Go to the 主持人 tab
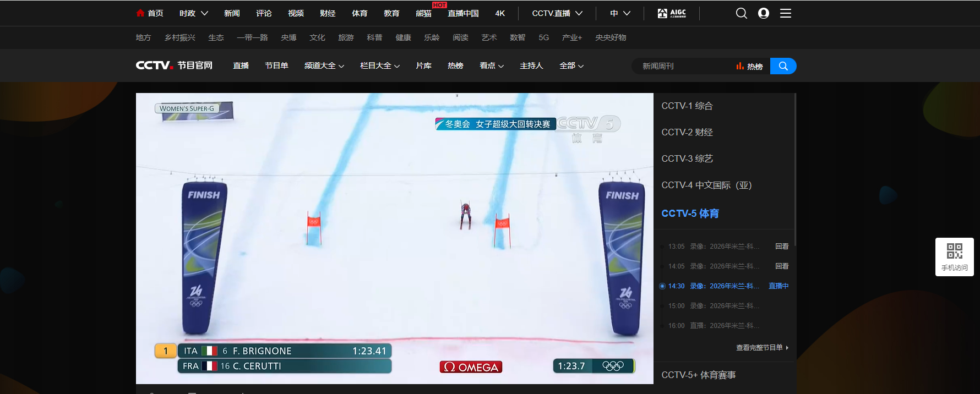The height and width of the screenshot is (394, 980). tap(531, 66)
